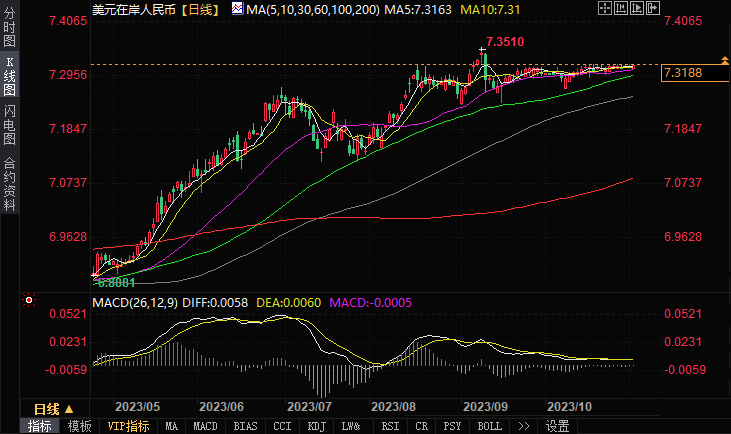
Task: Expand more indicators with the >> button
Action: pos(523,426)
